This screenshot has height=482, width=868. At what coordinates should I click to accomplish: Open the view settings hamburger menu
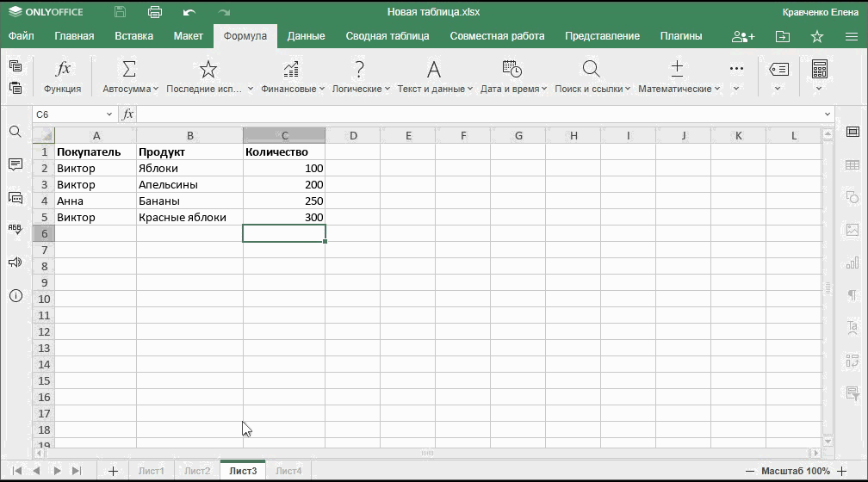pyautogui.click(x=852, y=36)
